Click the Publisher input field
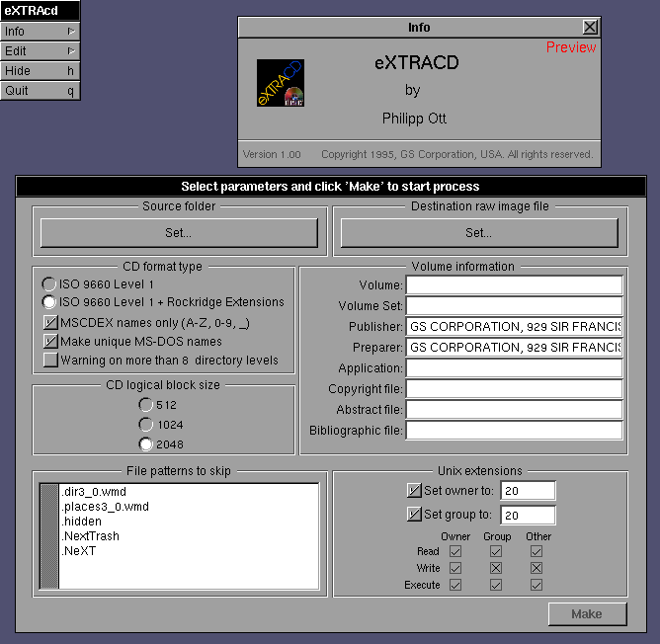Image resolution: width=660 pixels, height=644 pixels. [514, 326]
